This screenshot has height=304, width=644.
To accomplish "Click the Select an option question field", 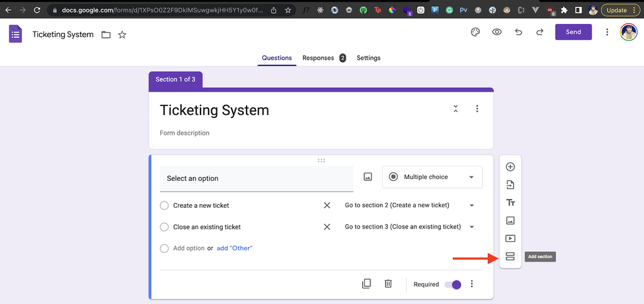I will [x=257, y=178].
